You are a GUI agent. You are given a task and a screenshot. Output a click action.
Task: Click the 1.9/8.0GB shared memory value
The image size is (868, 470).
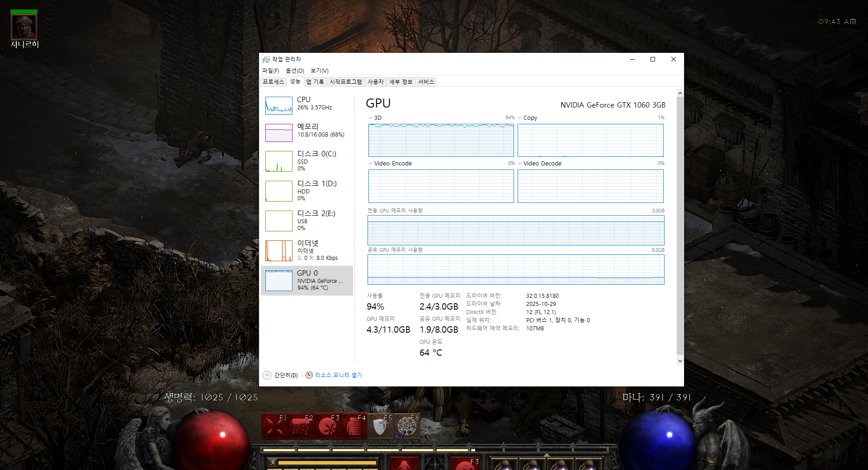(x=439, y=330)
